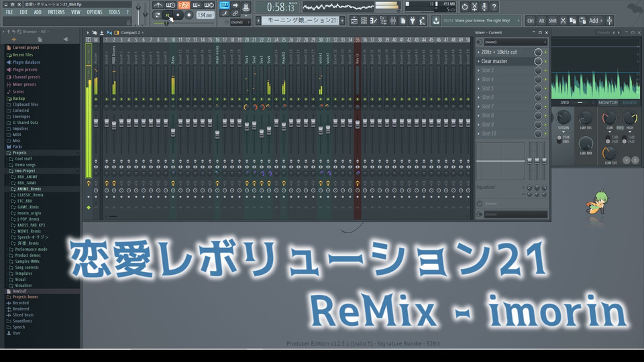This screenshot has width=644, height=362.
Task: Click the metronome icon
Action: tap(158, 5)
